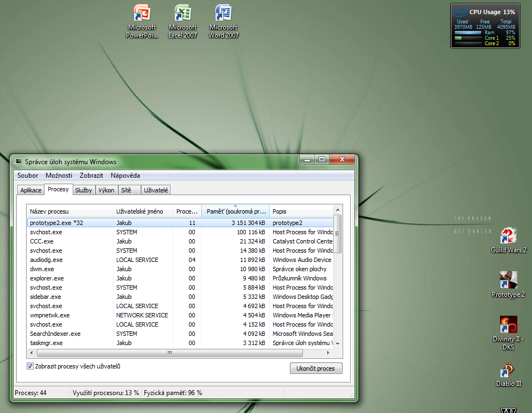Maximize the Správce úloh window

pyautogui.click(x=321, y=159)
